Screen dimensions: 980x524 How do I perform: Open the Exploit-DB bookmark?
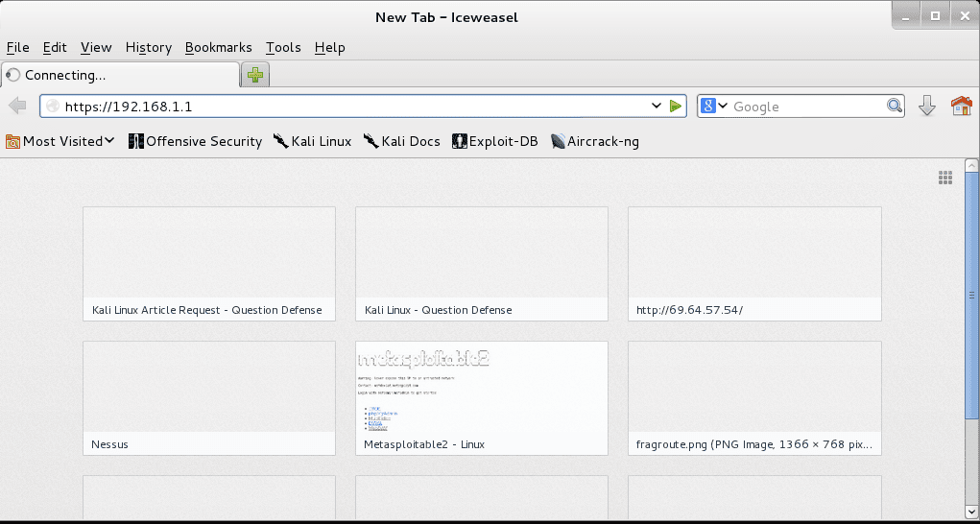point(495,141)
